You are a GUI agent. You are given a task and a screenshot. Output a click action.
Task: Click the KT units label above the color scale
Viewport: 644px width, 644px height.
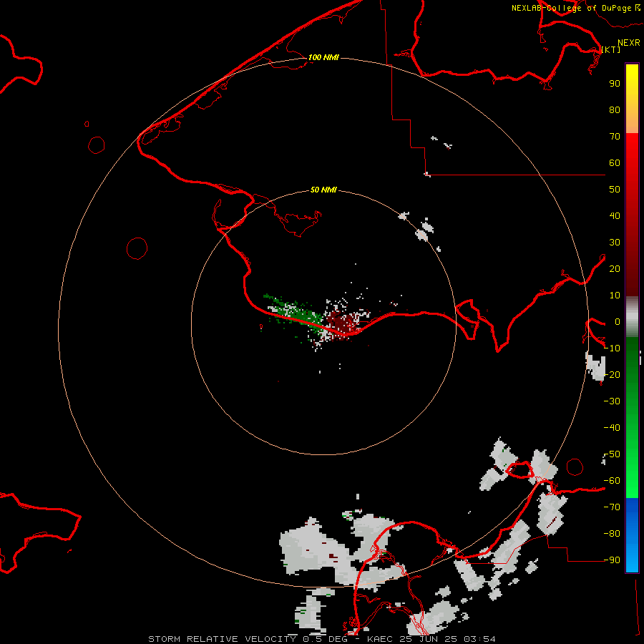[611, 49]
